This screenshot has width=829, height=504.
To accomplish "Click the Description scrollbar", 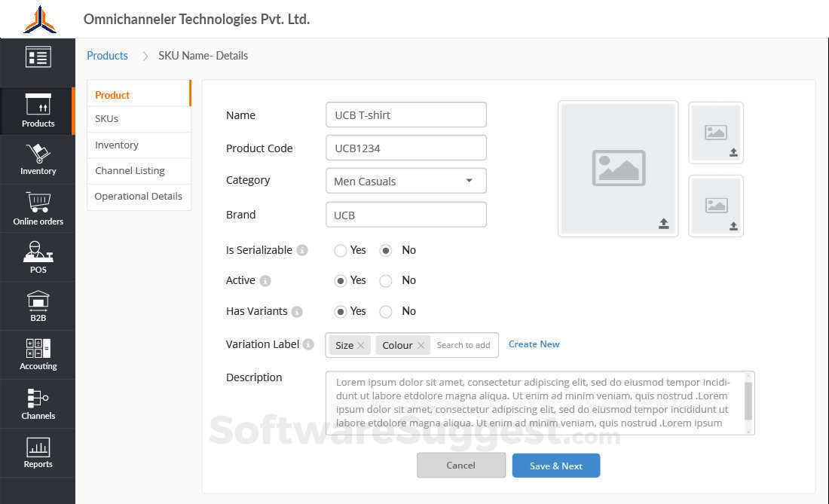I will pyautogui.click(x=748, y=402).
